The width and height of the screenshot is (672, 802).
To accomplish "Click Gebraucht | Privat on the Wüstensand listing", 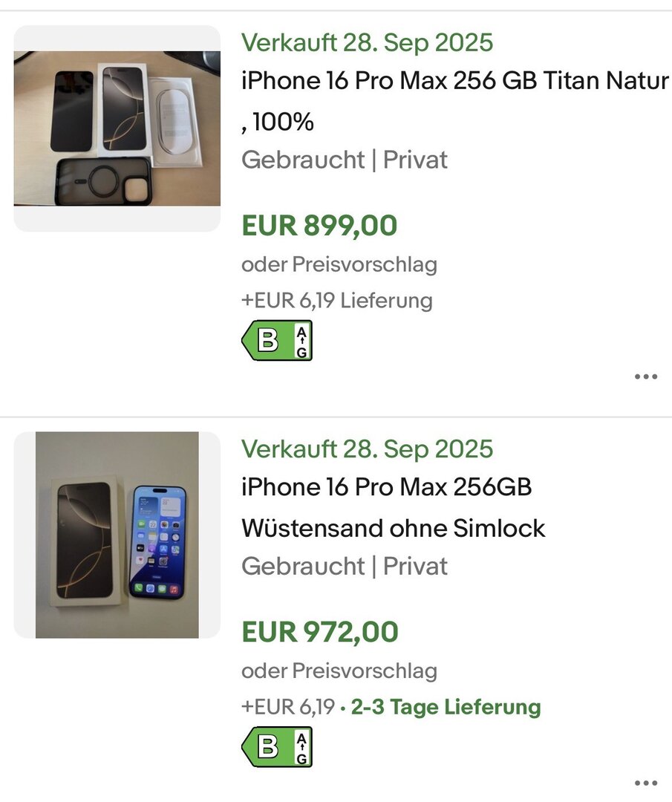I will tap(345, 566).
